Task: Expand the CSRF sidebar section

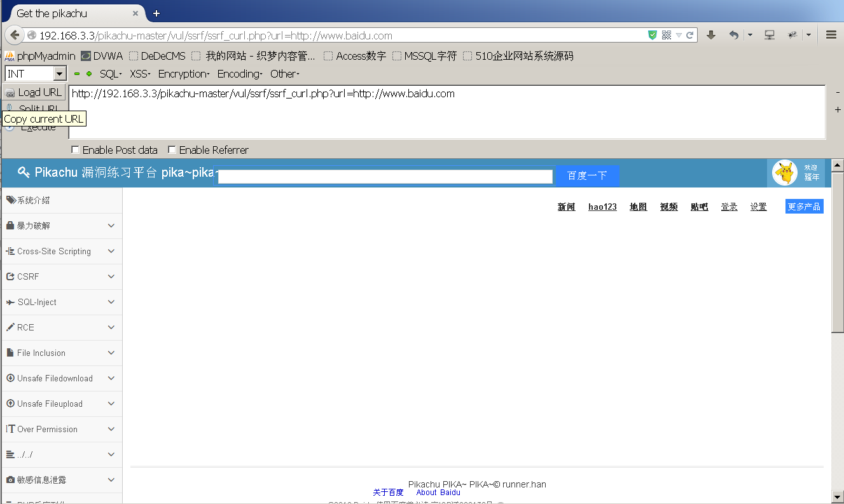Action: coord(62,276)
